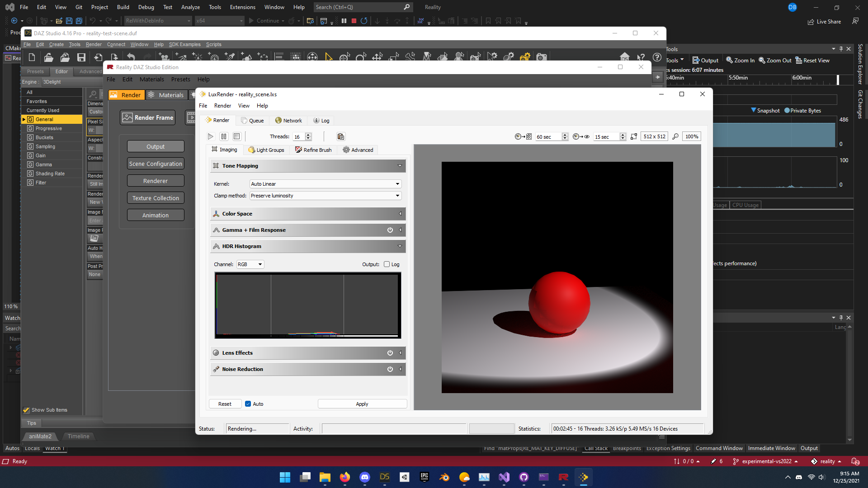Open the Clamp method dropdown

tap(325, 196)
